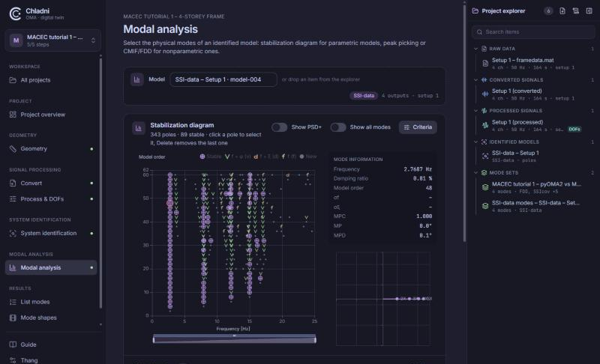Click the Process & DOFs sliders icon
Viewport: 600px width, 364px height.
(x=13, y=199)
